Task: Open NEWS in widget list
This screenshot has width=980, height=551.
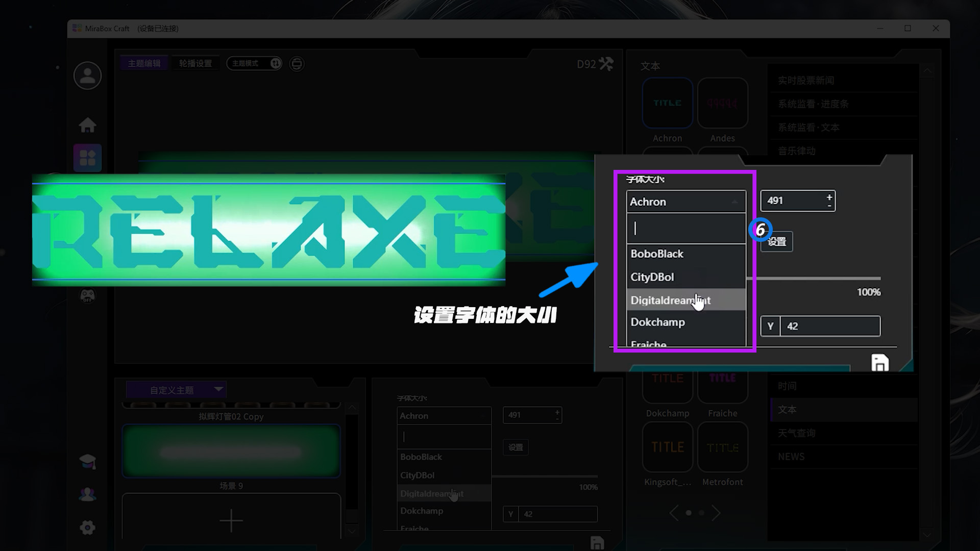Action: [x=843, y=457]
